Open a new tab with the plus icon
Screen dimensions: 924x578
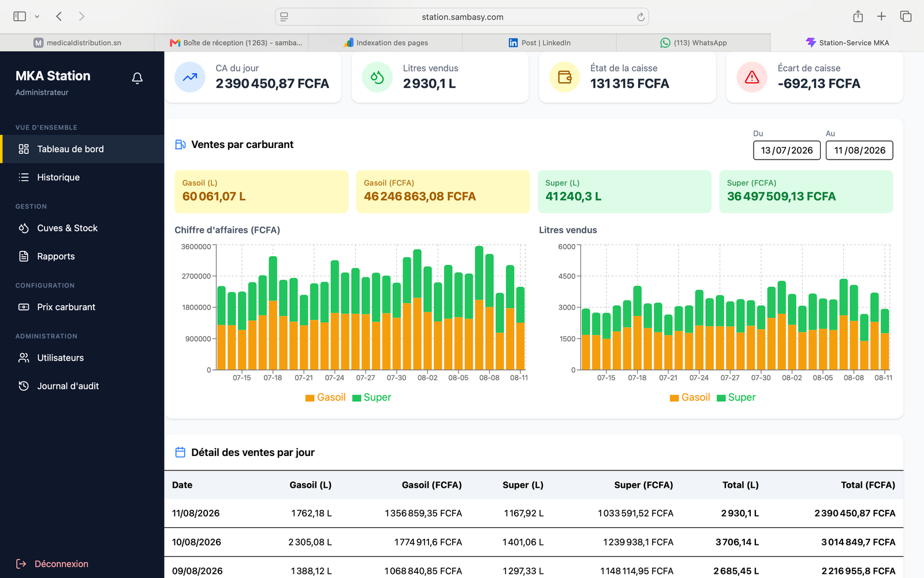[x=881, y=16]
